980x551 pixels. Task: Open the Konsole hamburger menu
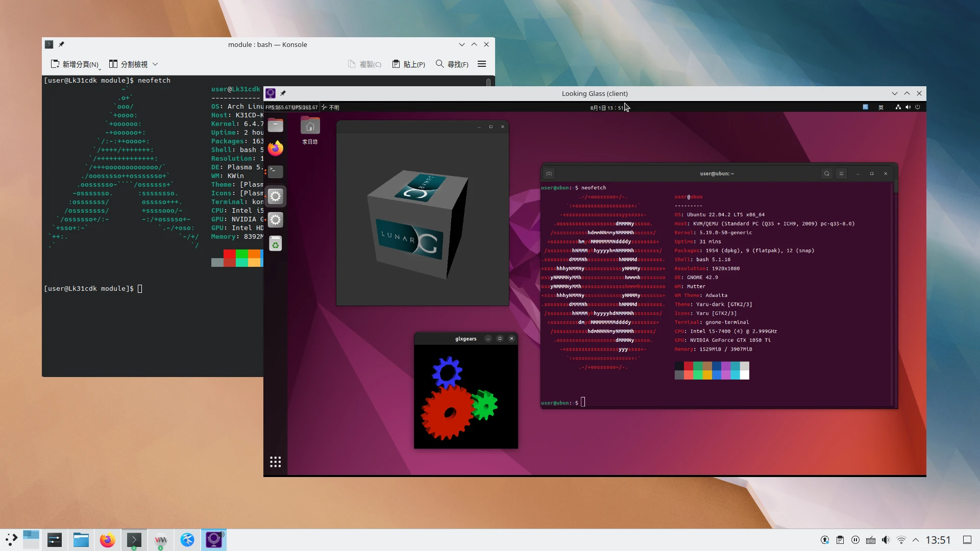(481, 64)
